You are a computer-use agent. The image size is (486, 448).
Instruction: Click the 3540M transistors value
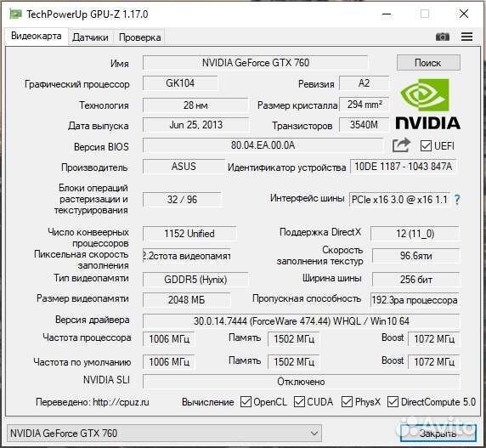[x=364, y=125]
